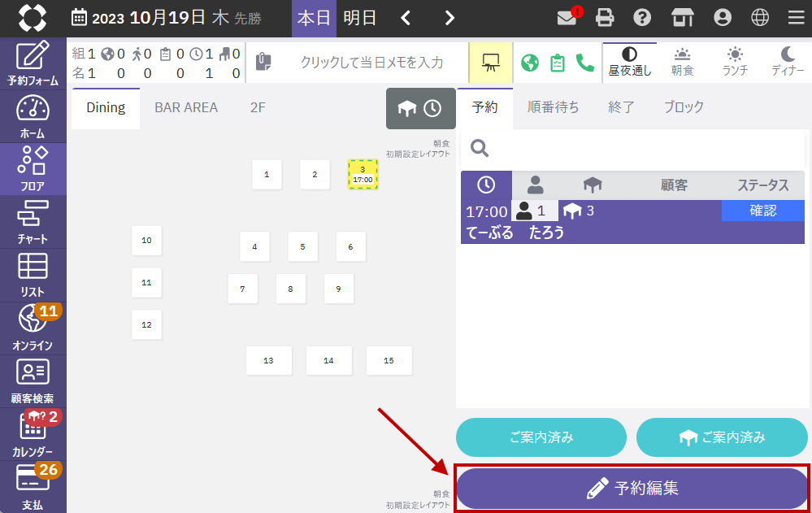
Task: Go to previous day with left chevron
Action: tap(406, 18)
